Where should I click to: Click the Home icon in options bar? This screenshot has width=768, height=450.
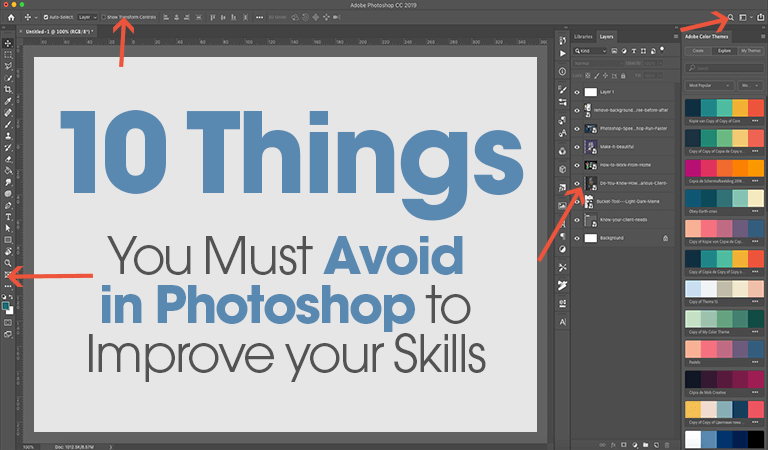11,17
